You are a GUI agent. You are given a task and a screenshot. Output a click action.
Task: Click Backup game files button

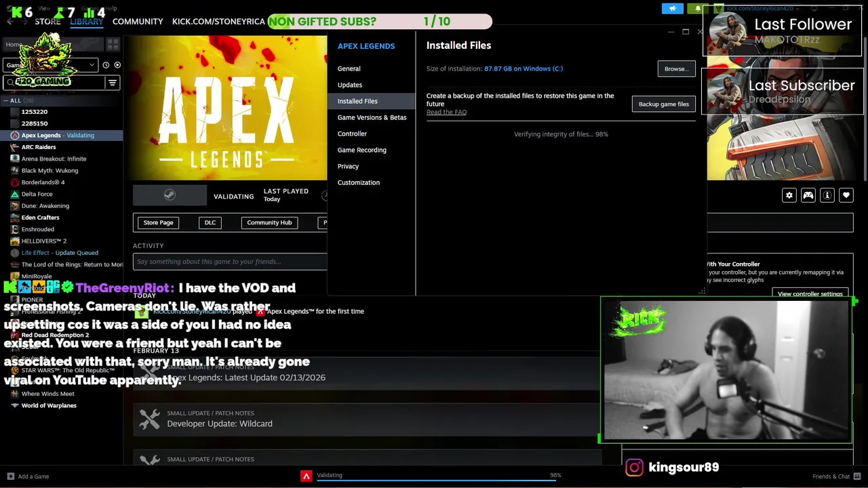pos(664,104)
